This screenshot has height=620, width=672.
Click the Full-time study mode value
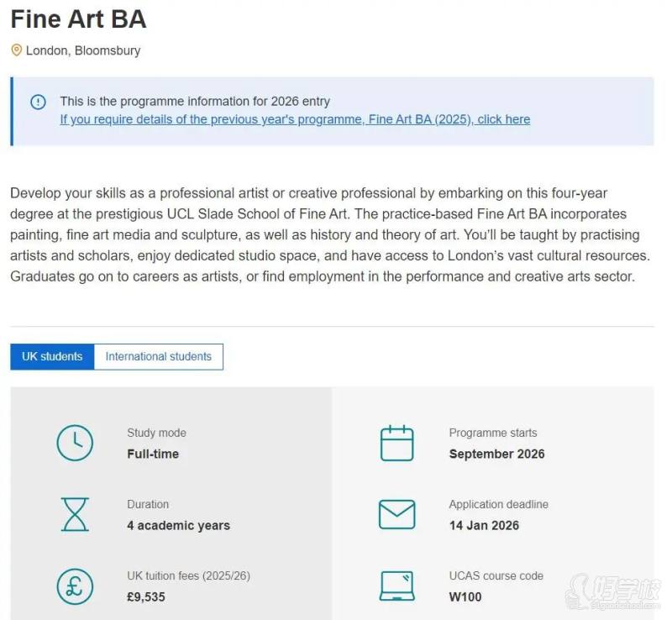pyautogui.click(x=153, y=454)
